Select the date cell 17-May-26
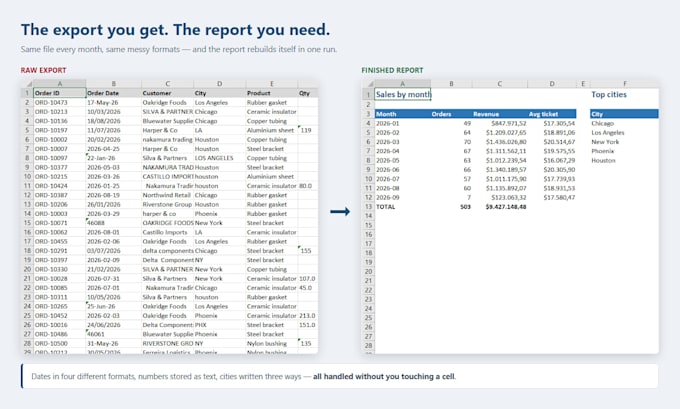Viewport: 680px width, 409px height. pyautogui.click(x=114, y=102)
